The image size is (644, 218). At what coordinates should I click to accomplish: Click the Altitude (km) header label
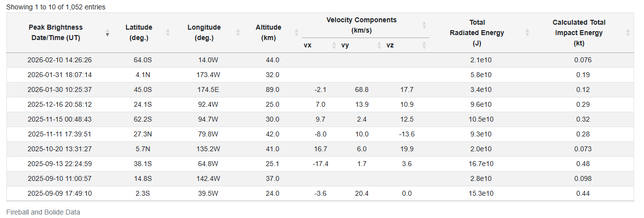coord(268,33)
